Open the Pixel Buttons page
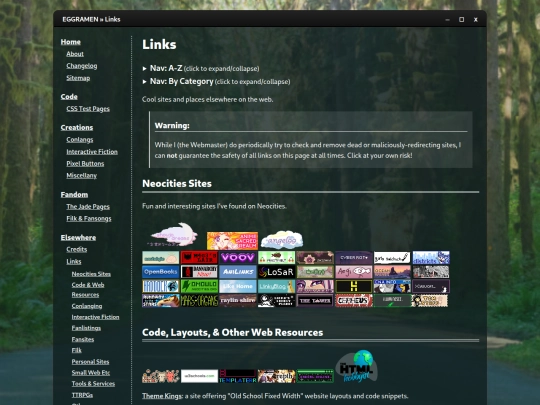This screenshot has height=405, width=540. click(85, 164)
